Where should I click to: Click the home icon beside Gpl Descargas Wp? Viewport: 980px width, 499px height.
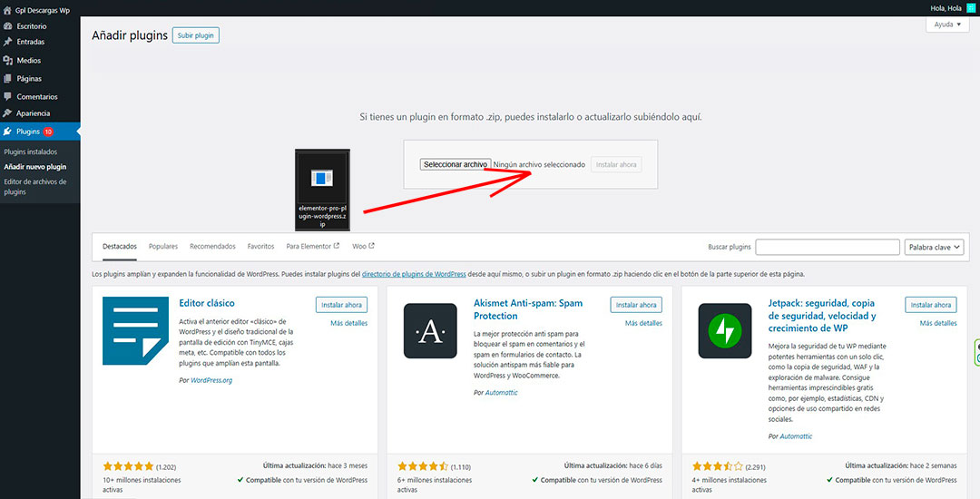pos(7,11)
